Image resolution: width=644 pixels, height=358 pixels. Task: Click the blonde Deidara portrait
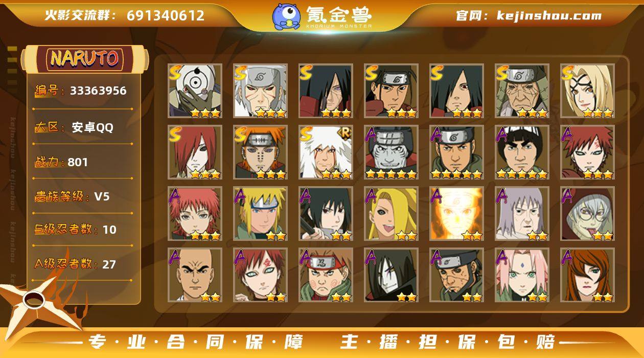click(391, 214)
